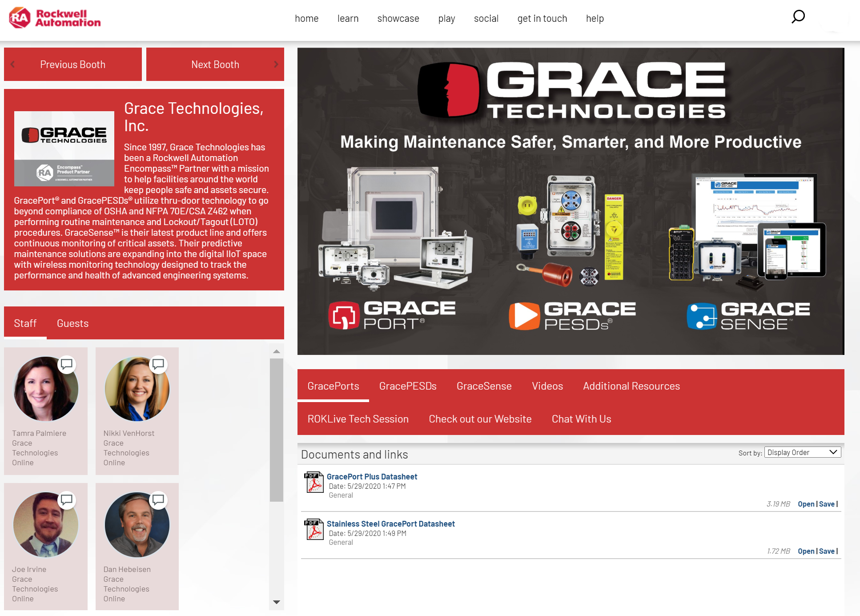Switch to the Staff tab
860x616 pixels.
point(25,323)
